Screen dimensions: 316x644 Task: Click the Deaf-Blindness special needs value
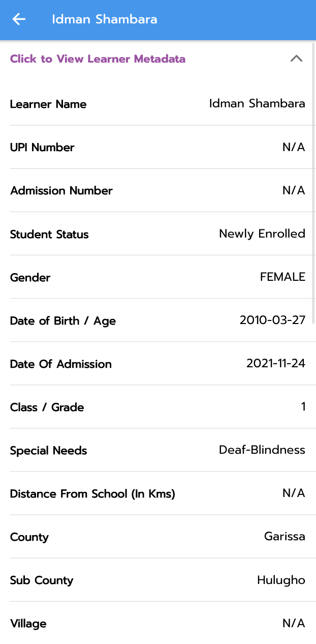[262, 450]
